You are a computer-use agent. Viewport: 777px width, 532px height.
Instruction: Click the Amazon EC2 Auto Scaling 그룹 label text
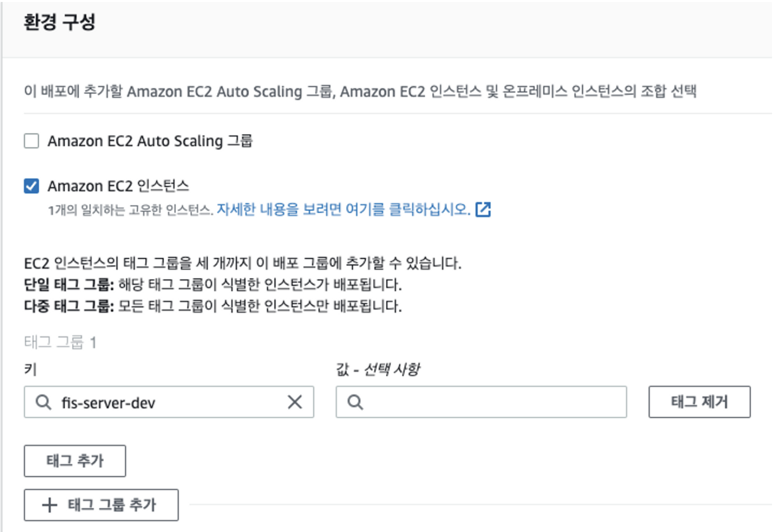click(x=150, y=141)
